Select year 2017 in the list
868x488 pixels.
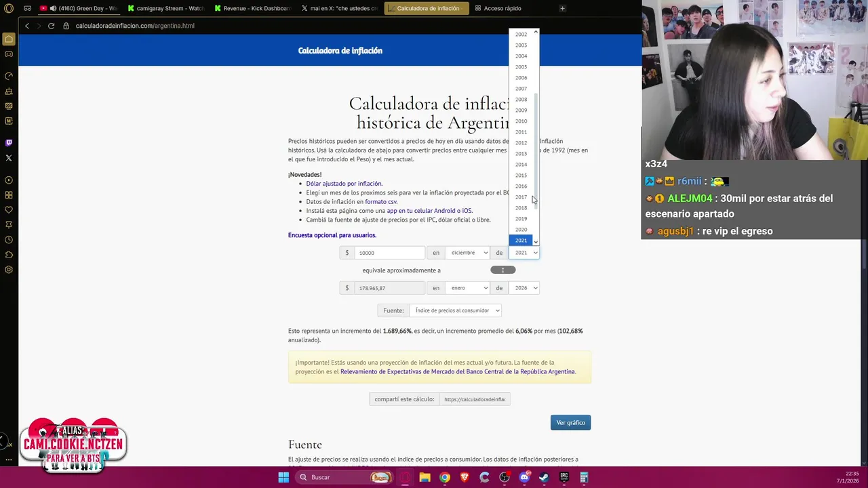click(521, 197)
